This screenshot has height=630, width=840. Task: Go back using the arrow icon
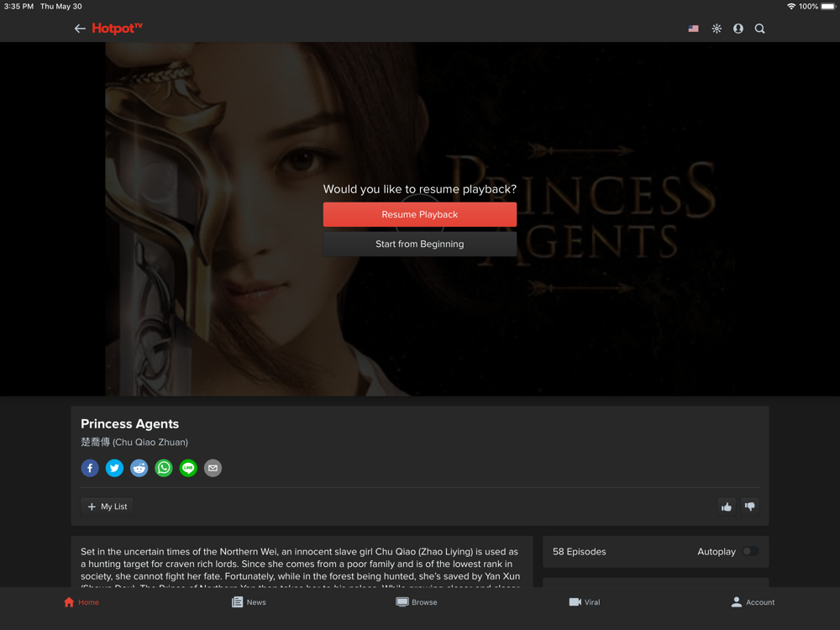click(x=80, y=29)
